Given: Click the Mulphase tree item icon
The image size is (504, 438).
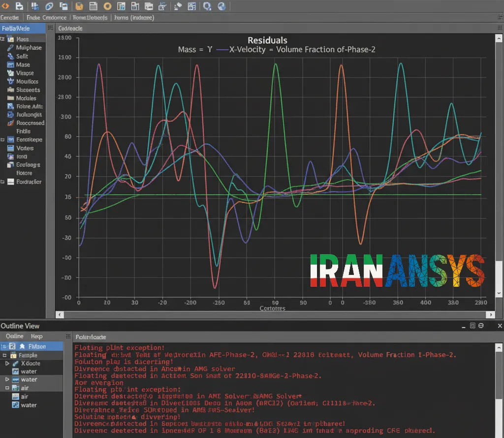Looking at the screenshot, I should [11, 48].
